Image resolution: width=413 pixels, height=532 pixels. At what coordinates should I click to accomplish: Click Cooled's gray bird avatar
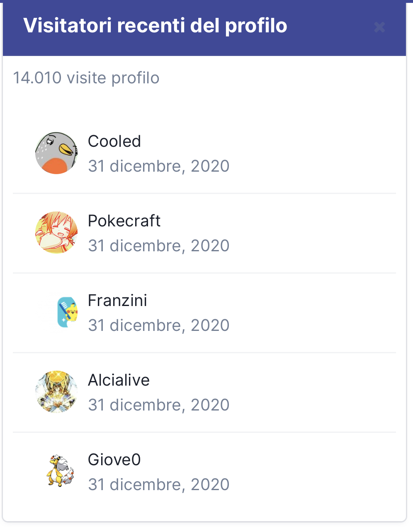[56, 153]
